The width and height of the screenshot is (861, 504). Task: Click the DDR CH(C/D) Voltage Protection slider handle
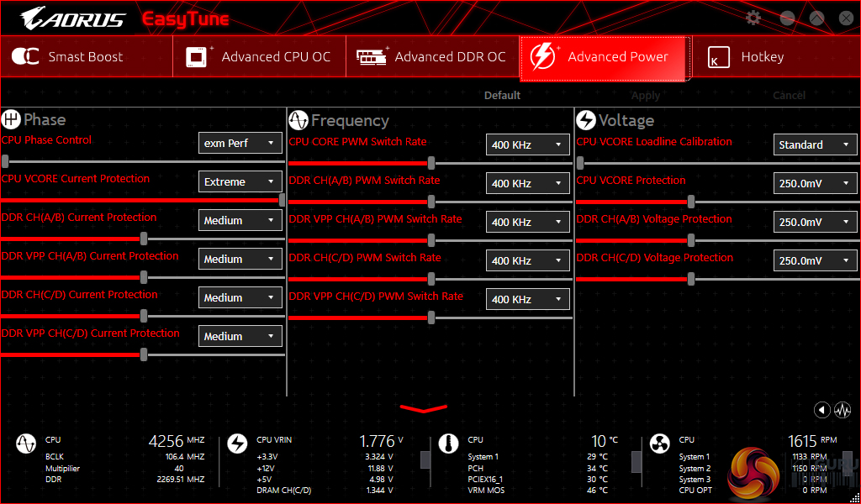(691, 279)
